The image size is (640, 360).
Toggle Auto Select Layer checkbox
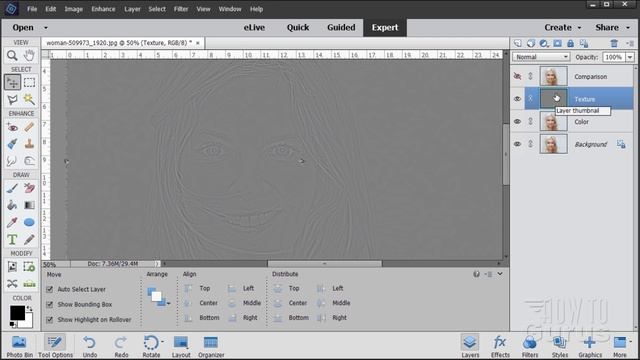pyautogui.click(x=49, y=289)
